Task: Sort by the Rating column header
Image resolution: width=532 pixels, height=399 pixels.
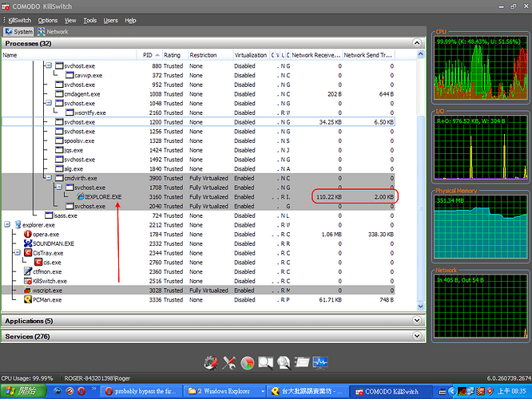Action: coord(175,55)
